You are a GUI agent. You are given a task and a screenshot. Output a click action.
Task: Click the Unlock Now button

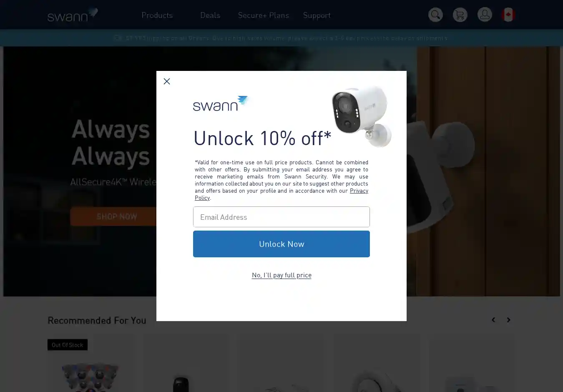(281, 244)
